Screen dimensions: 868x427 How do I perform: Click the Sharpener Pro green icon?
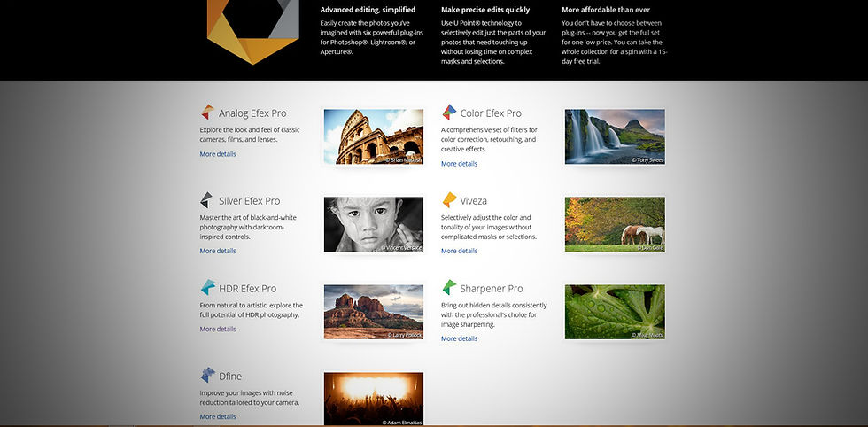click(450, 287)
